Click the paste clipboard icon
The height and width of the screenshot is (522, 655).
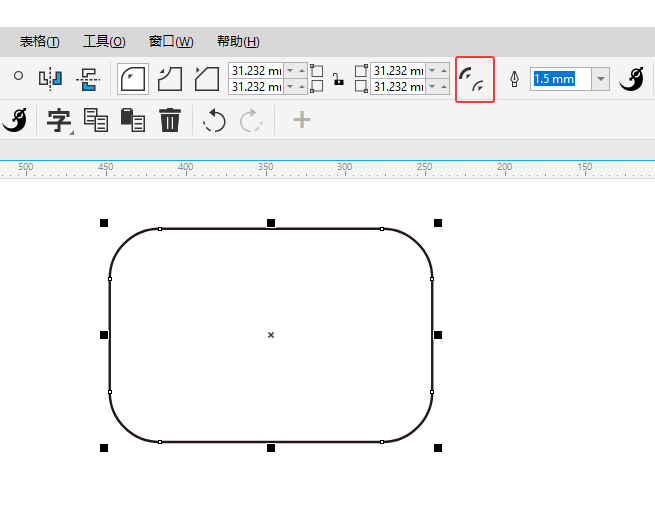(x=132, y=120)
